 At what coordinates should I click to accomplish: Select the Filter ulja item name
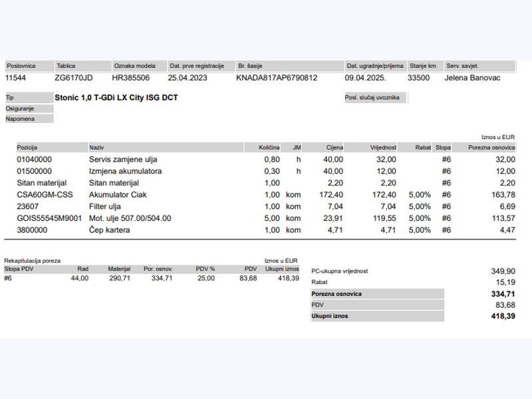(x=105, y=207)
